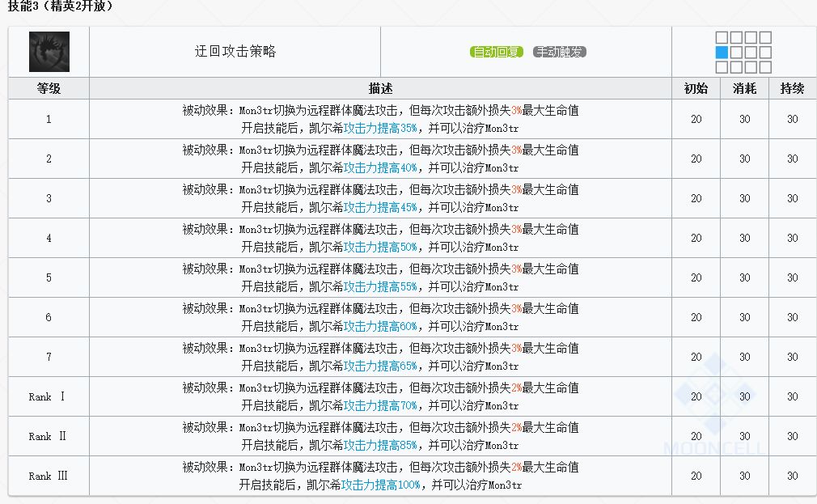Click the 消耗 value 30 in Rank II row

click(x=744, y=436)
